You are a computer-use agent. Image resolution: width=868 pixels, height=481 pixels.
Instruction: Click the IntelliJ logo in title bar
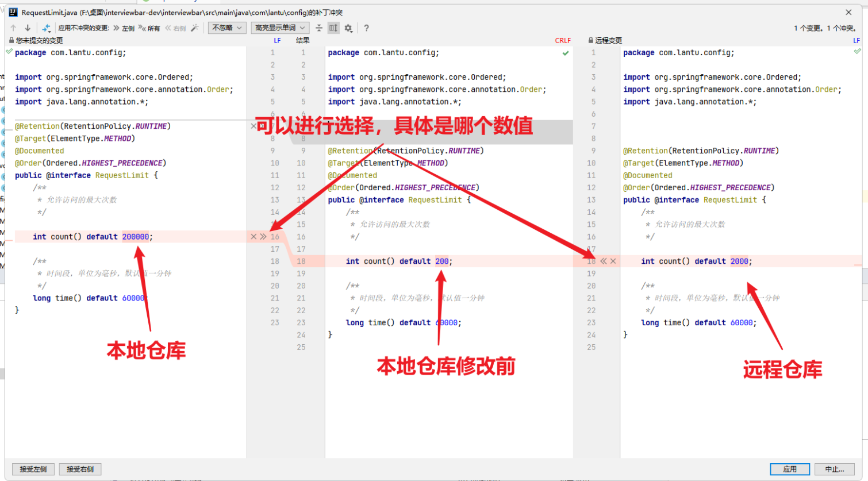click(x=13, y=12)
